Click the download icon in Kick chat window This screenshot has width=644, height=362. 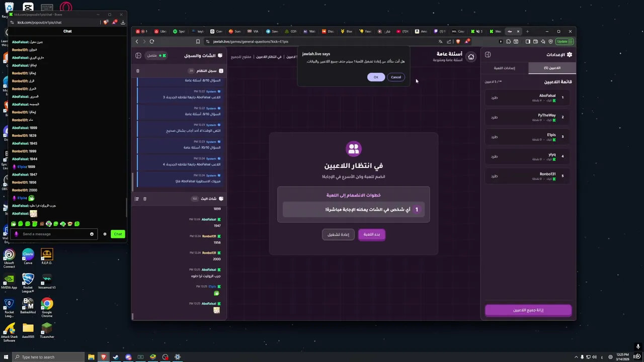click(123, 22)
